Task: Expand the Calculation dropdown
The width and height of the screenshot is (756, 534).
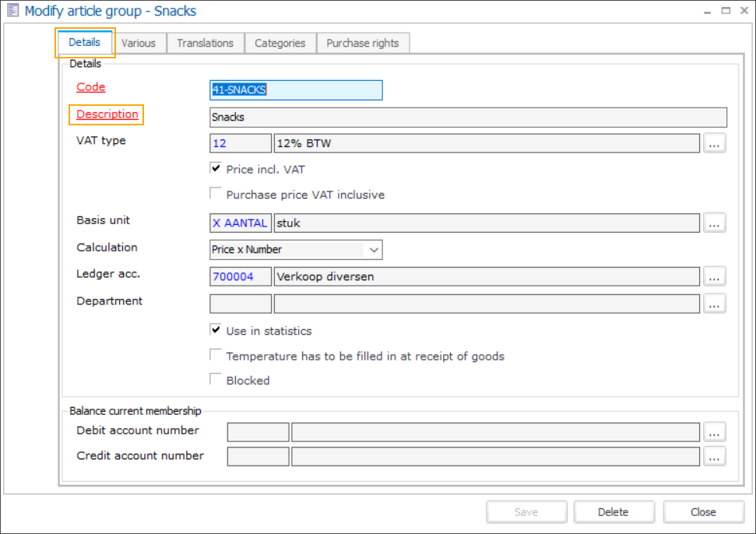Action: (374, 250)
